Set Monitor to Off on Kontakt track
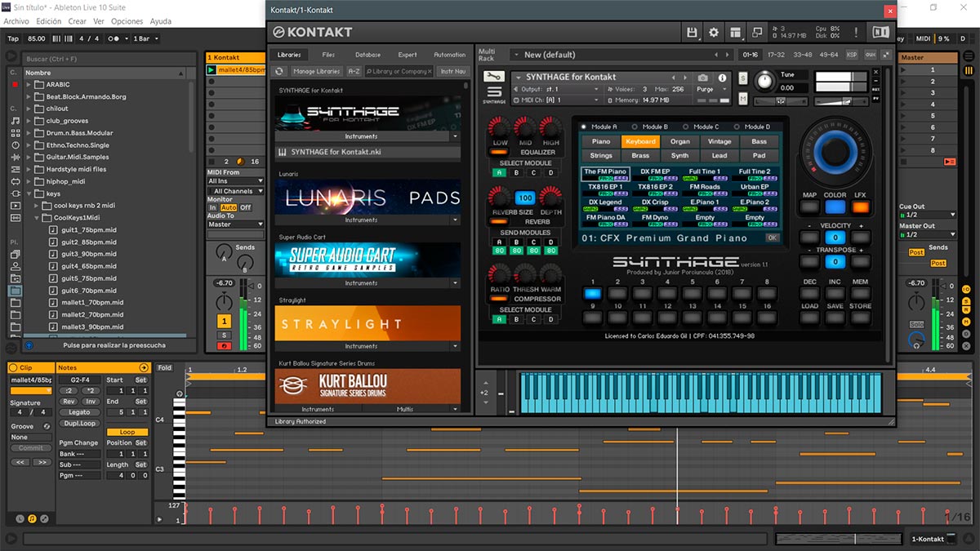This screenshot has height=551, width=980. pyautogui.click(x=245, y=208)
